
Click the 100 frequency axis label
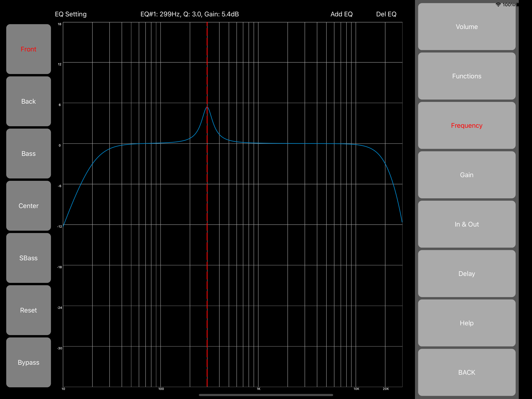(161, 389)
